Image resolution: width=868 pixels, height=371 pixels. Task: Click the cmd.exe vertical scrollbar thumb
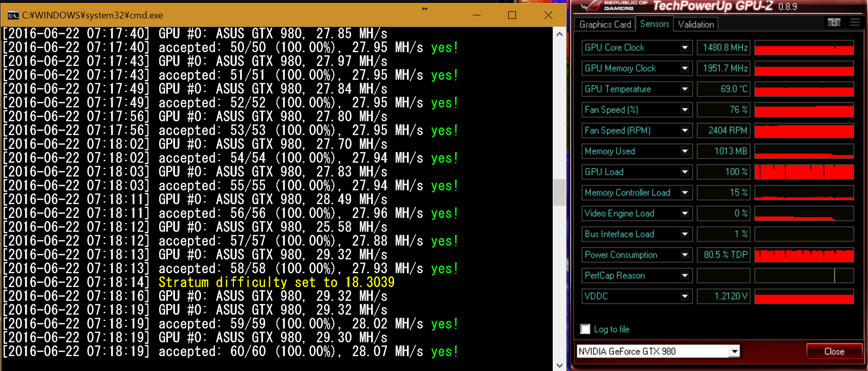coord(559,192)
